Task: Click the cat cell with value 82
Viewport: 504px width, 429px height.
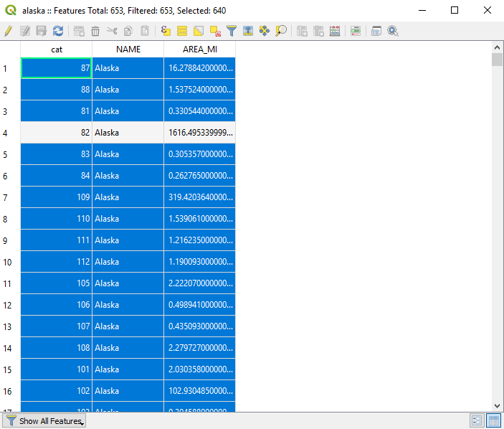Action: coord(56,133)
